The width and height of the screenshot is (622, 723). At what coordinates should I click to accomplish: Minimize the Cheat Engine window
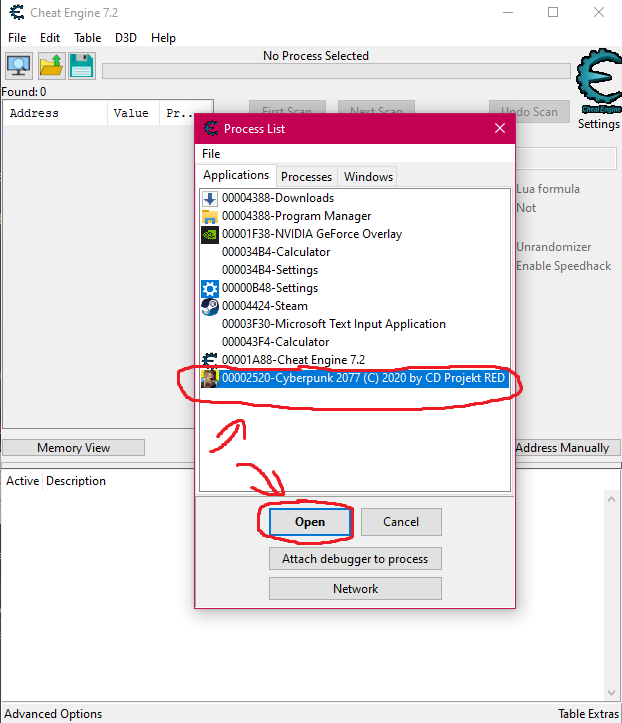point(508,12)
